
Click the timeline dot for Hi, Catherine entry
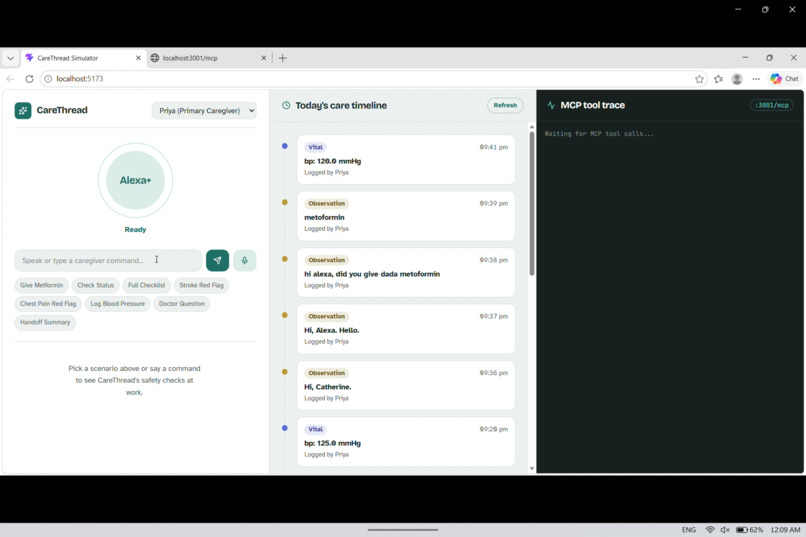tap(285, 372)
